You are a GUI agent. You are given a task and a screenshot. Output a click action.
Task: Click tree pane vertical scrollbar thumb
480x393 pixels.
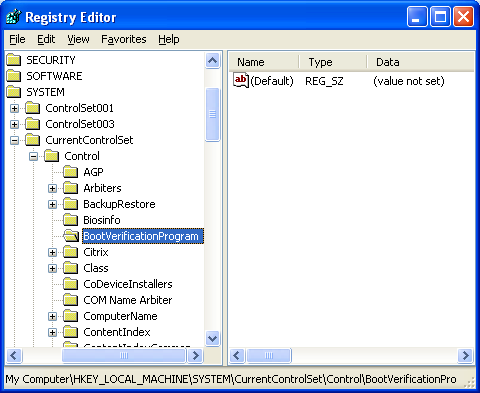coord(212,115)
